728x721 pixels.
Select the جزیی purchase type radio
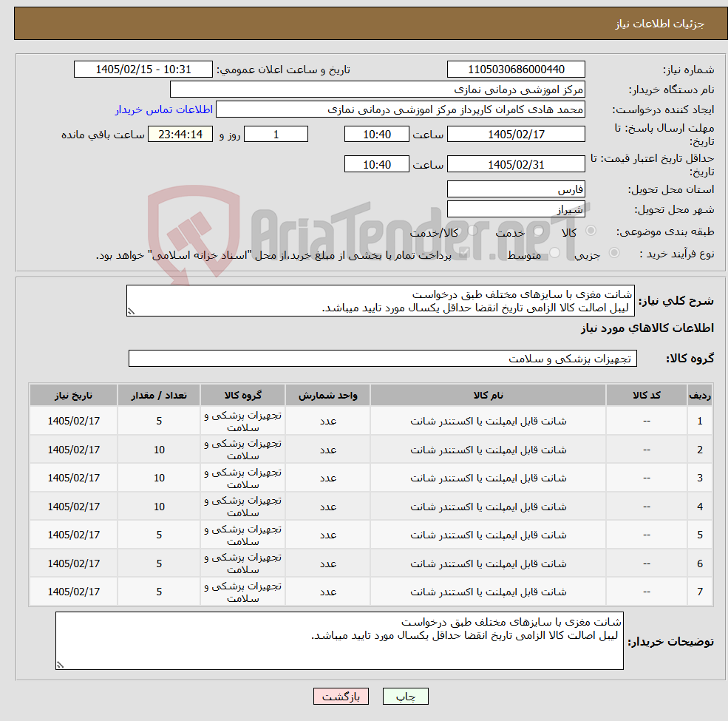(x=613, y=253)
